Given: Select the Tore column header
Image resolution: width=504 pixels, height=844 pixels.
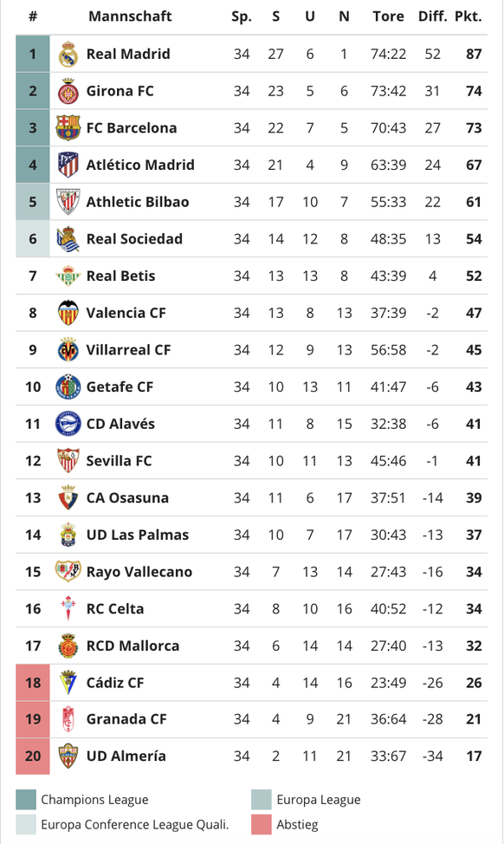Looking at the screenshot, I should click(x=388, y=16).
